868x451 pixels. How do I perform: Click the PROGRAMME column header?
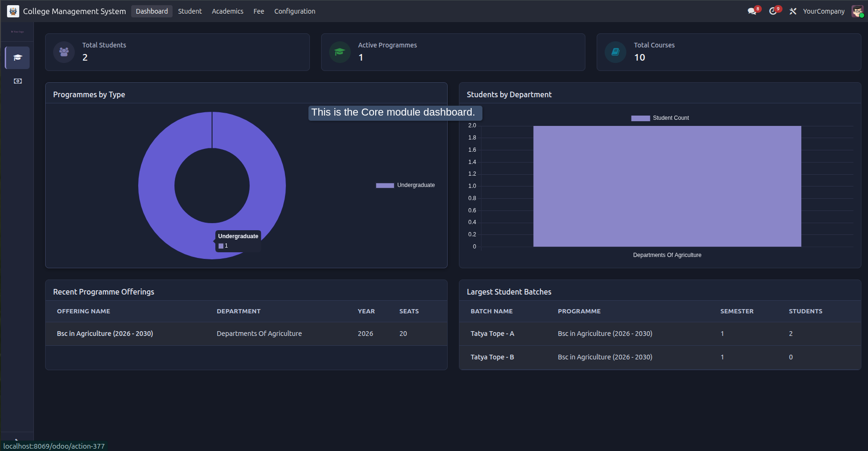click(x=579, y=311)
